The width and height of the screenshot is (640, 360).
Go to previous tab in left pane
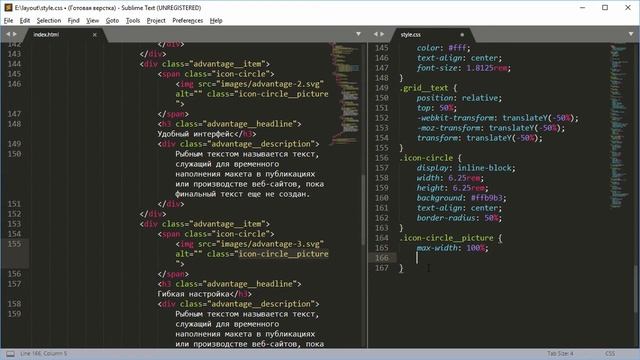[8, 34]
